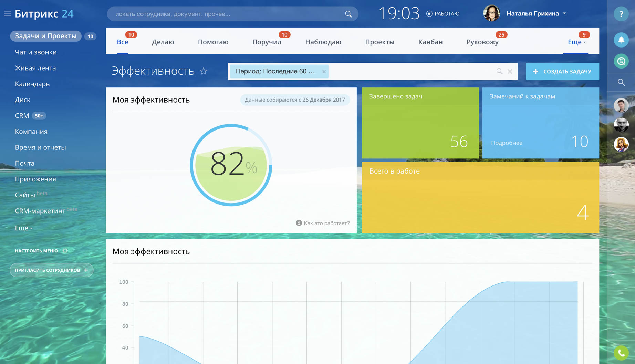Image resolution: width=635 pixels, height=364 pixels.
Task: Expand the Ещё item in left menu
Action: (x=23, y=228)
